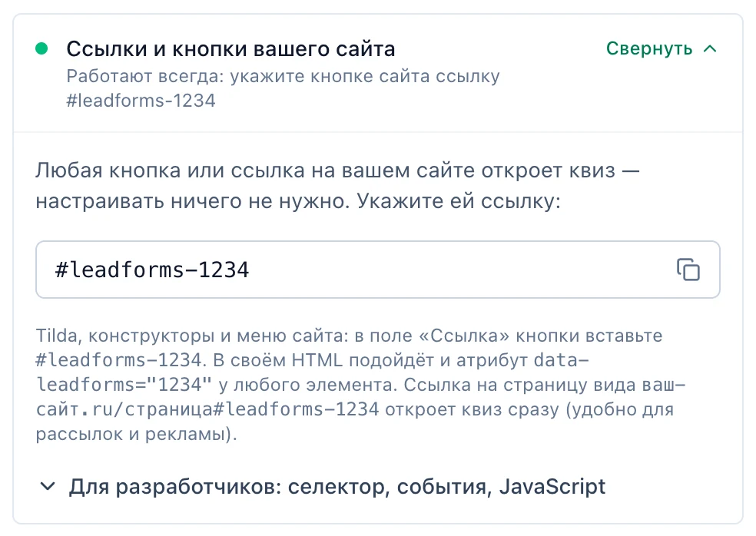756x536 pixels.
Task: Click the word JavaScript in the developers row
Action: (552, 486)
